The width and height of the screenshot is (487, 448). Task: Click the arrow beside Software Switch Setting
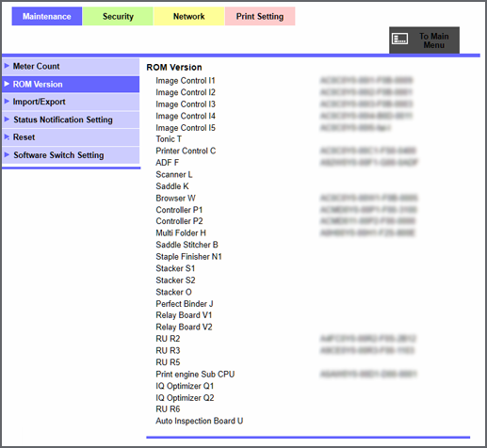7,154
